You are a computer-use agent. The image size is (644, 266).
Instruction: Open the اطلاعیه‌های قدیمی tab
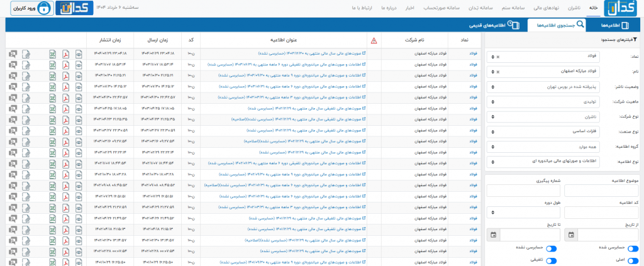click(494, 25)
